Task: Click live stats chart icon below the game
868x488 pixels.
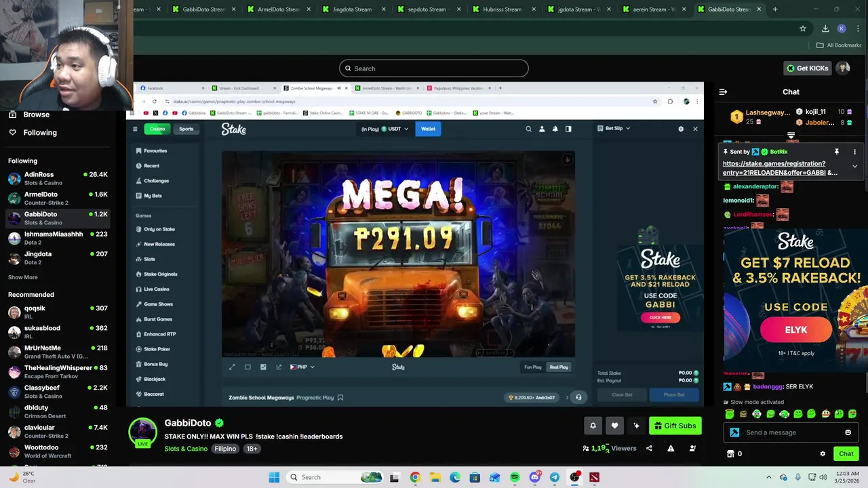Action: [x=263, y=367]
